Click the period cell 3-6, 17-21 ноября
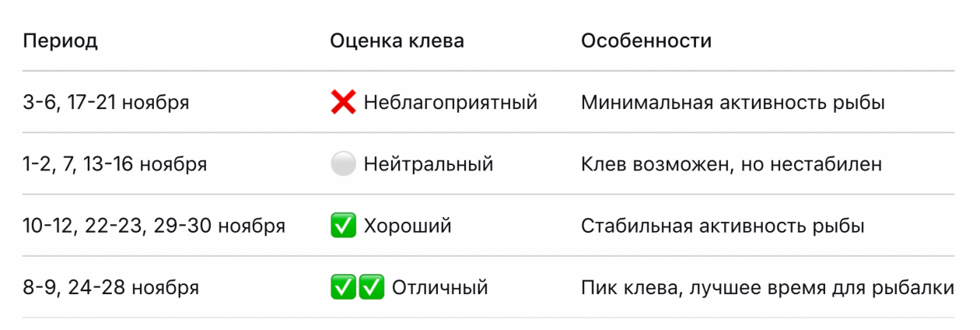 pos(106,102)
